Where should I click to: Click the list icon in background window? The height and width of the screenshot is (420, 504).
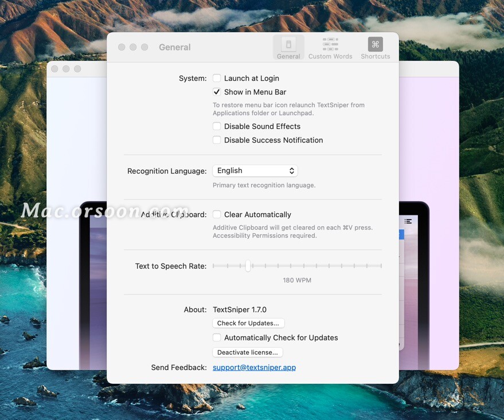coord(408,221)
